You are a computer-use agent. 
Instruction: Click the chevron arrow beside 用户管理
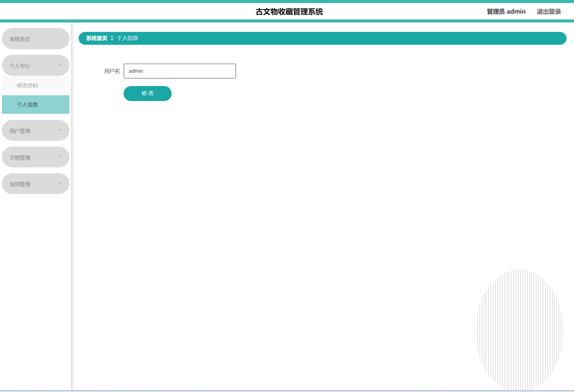point(60,130)
